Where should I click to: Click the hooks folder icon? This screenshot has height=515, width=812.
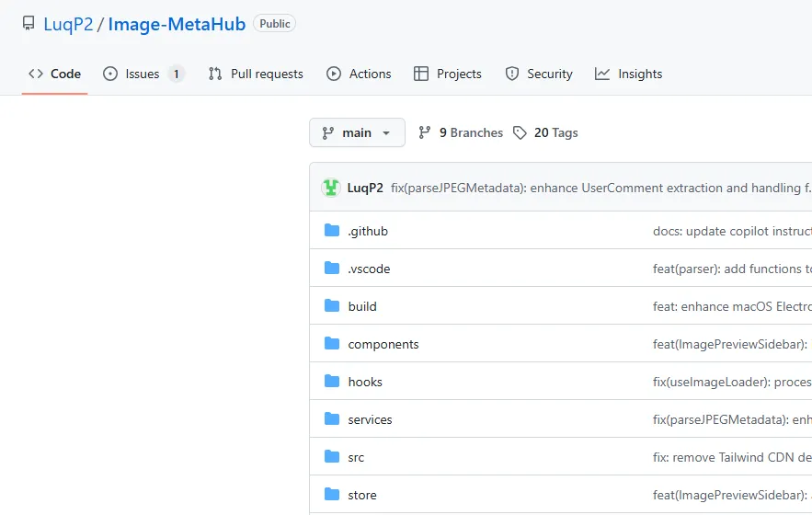332,382
